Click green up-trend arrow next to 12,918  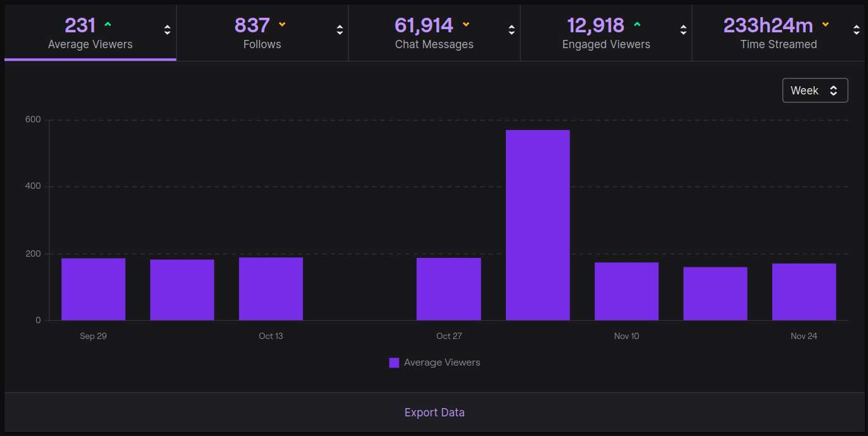click(x=637, y=25)
